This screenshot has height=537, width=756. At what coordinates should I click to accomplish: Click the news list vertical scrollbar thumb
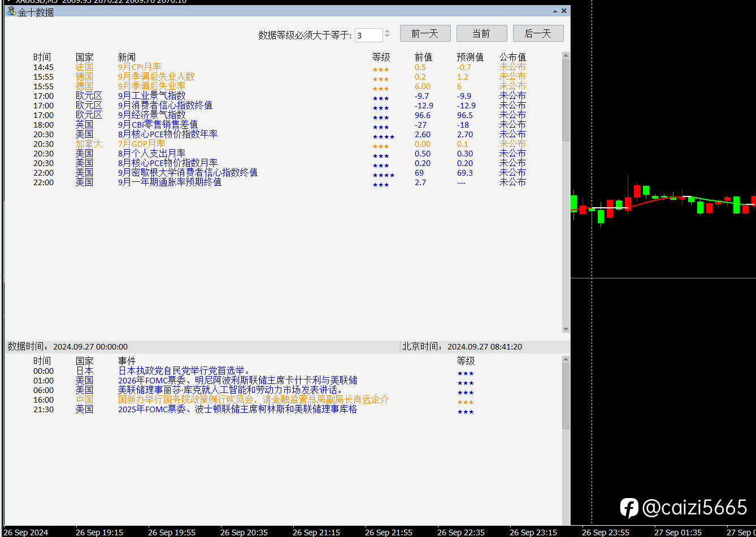(566, 101)
